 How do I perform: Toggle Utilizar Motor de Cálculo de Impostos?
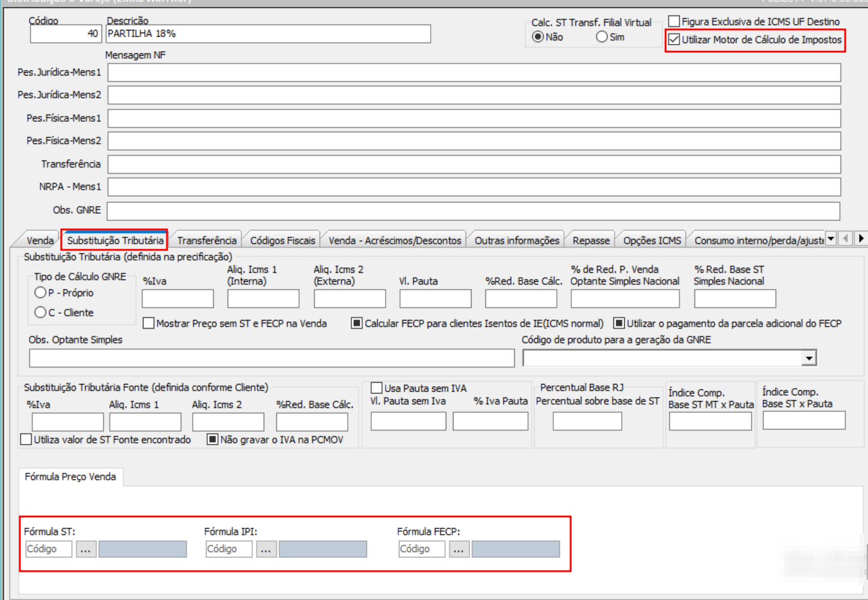(x=674, y=40)
